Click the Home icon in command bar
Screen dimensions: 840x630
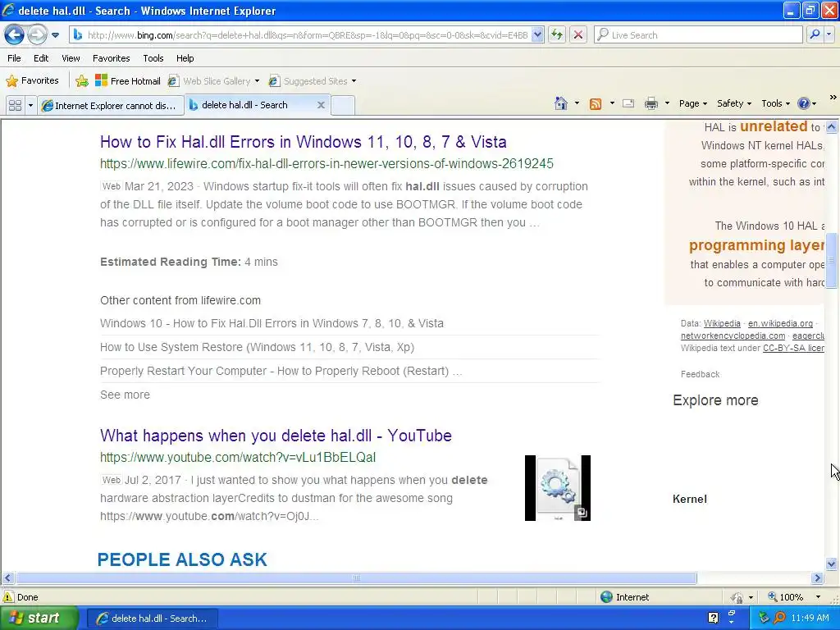[x=560, y=103]
